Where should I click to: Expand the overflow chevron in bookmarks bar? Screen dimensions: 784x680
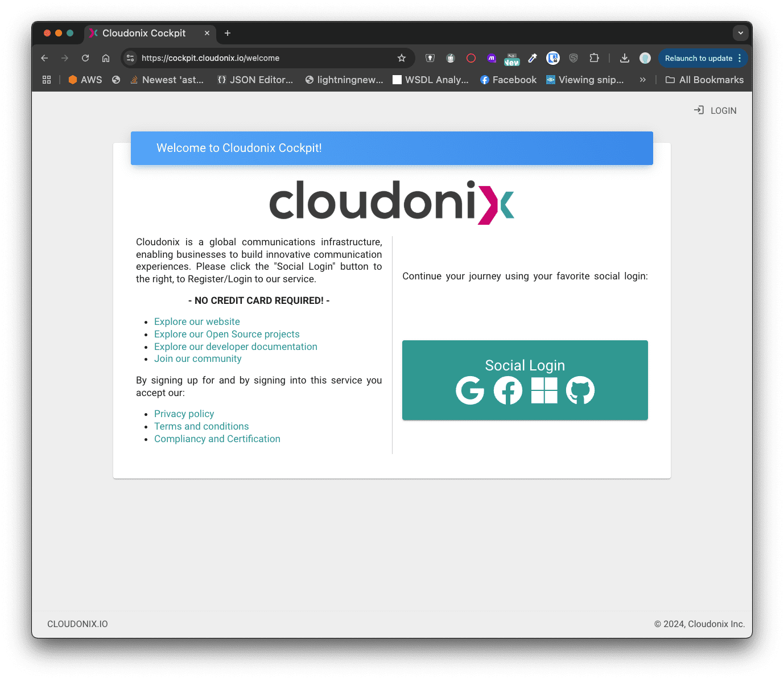642,80
